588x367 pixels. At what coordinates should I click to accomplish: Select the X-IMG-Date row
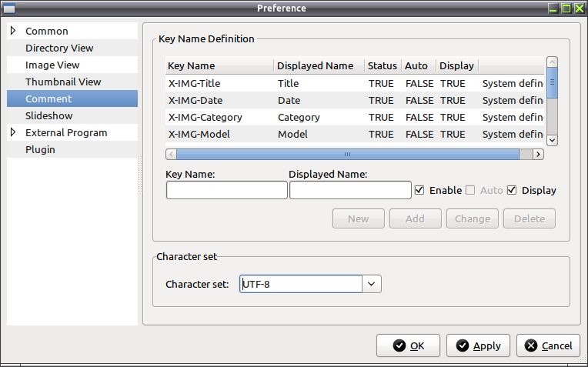[355, 100]
